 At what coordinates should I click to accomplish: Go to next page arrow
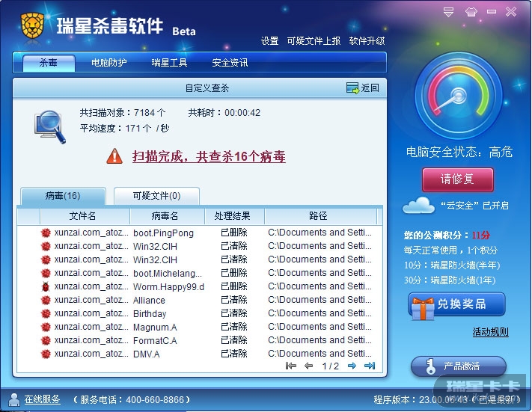pyautogui.click(x=352, y=366)
